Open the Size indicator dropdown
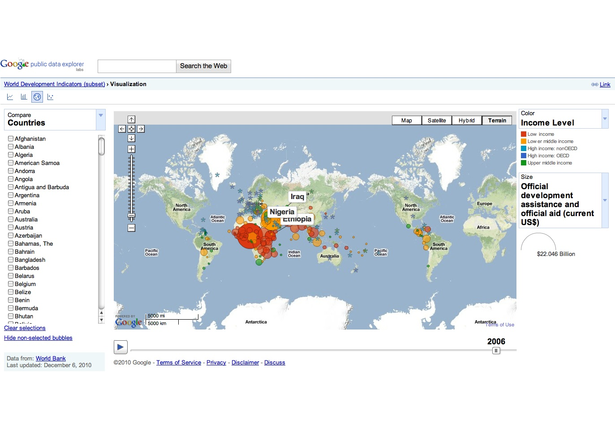This screenshot has width=615, height=424. (x=605, y=200)
